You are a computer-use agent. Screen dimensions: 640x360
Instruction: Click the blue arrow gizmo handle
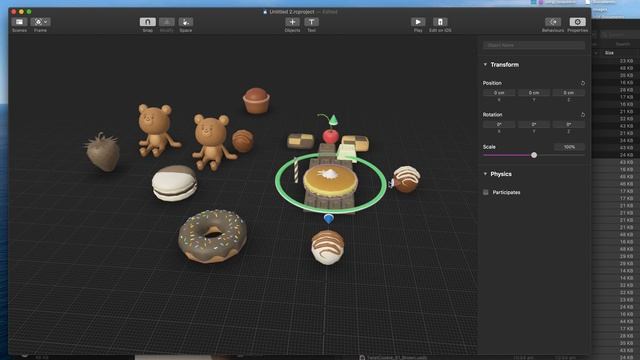[x=329, y=219]
